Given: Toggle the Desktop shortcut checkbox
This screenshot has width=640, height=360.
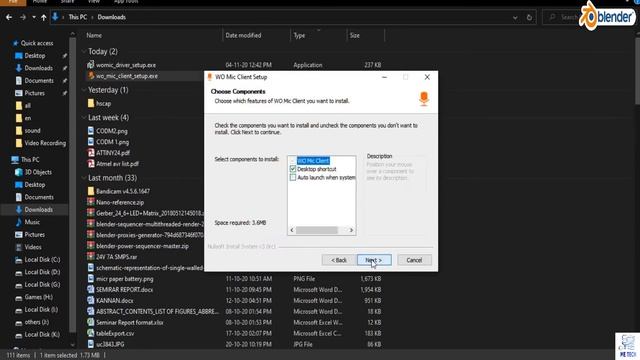Looking at the screenshot, I should [x=293, y=169].
